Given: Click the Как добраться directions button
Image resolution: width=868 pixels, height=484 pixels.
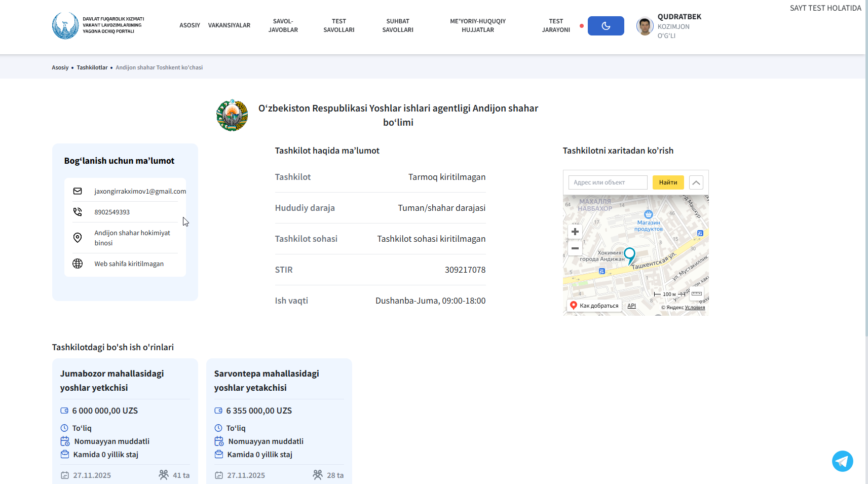Looking at the screenshot, I should [594, 306].
